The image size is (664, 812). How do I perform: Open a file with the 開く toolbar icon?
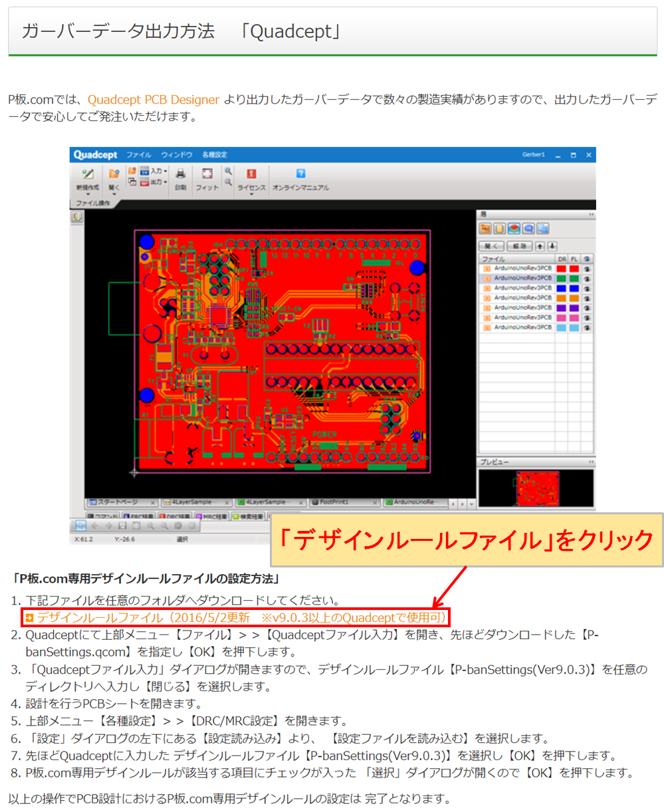(x=113, y=174)
